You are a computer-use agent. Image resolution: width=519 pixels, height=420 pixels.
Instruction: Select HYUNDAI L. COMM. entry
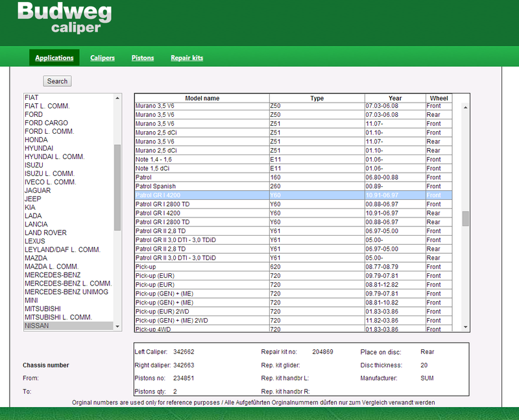69,156
